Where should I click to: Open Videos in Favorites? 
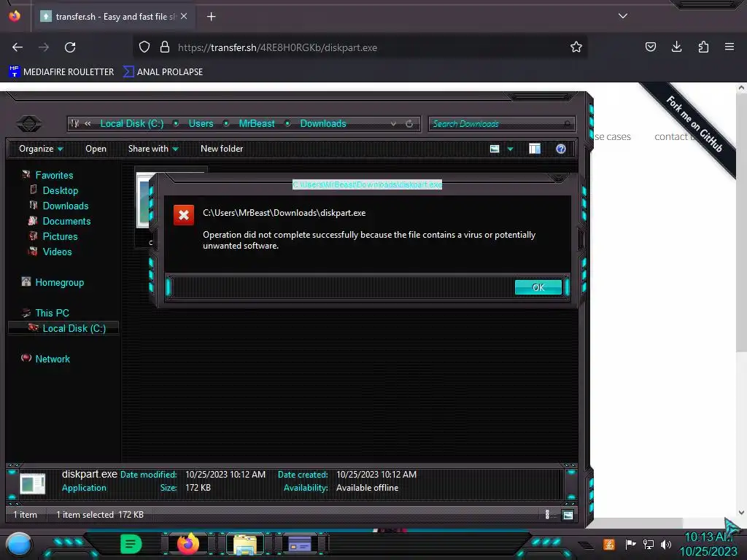[x=57, y=252]
